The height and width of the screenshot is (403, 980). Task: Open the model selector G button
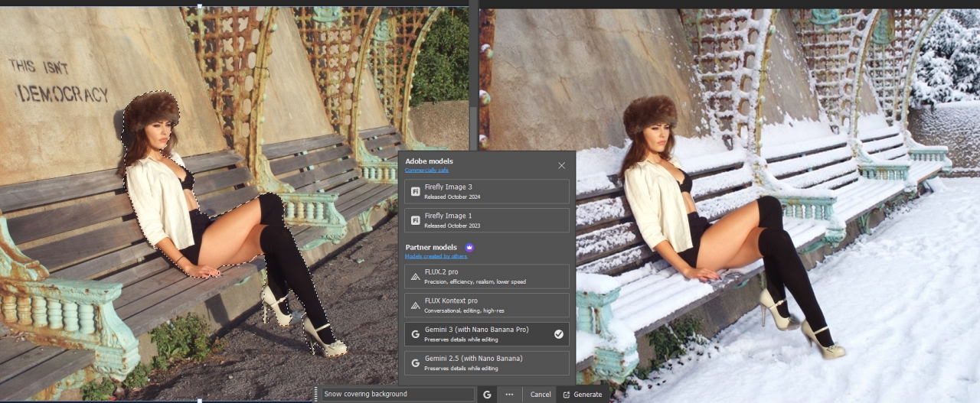point(487,395)
